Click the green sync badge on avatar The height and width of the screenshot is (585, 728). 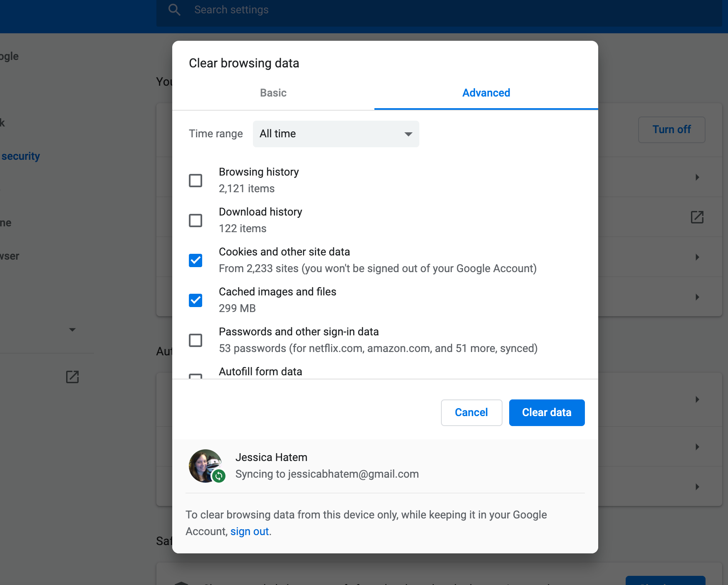pos(219,476)
